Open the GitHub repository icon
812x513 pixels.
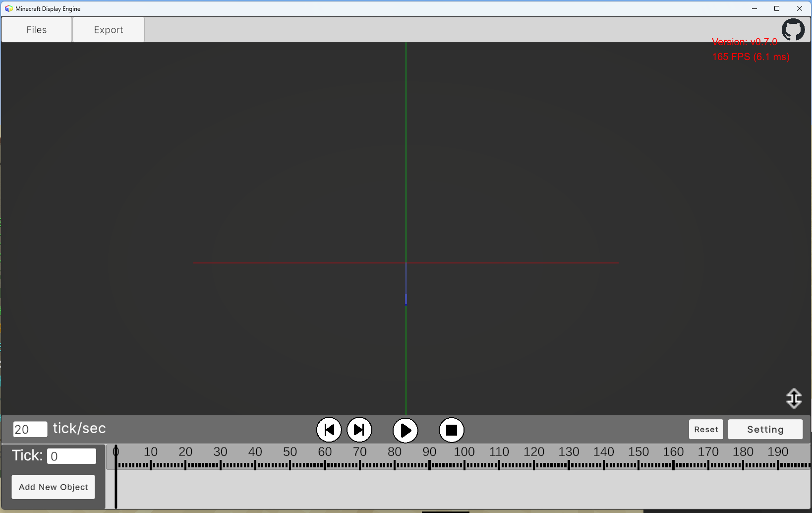tap(793, 30)
